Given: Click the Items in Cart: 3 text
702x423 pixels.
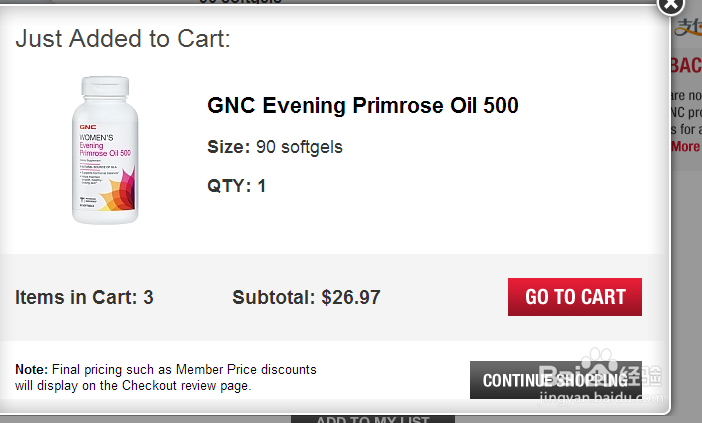Looking at the screenshot, I should pos(84,297).
